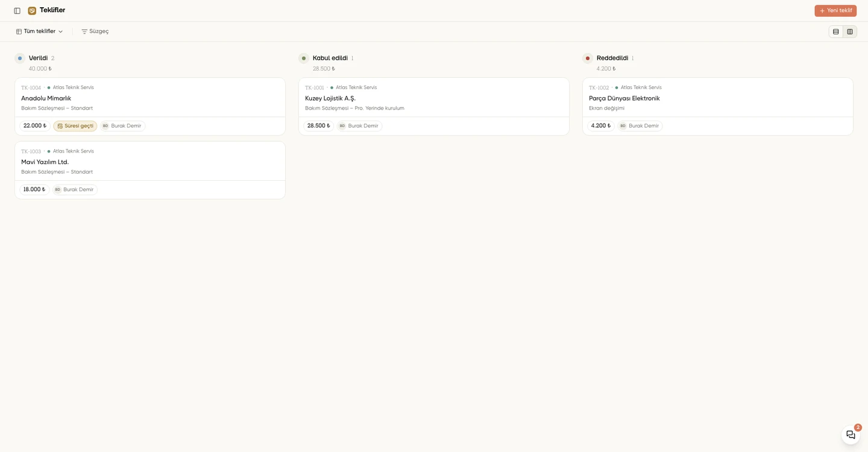Click the 4.200 ₺ amount chip on card
The image size is (868, 452).
tap(601, 126)
